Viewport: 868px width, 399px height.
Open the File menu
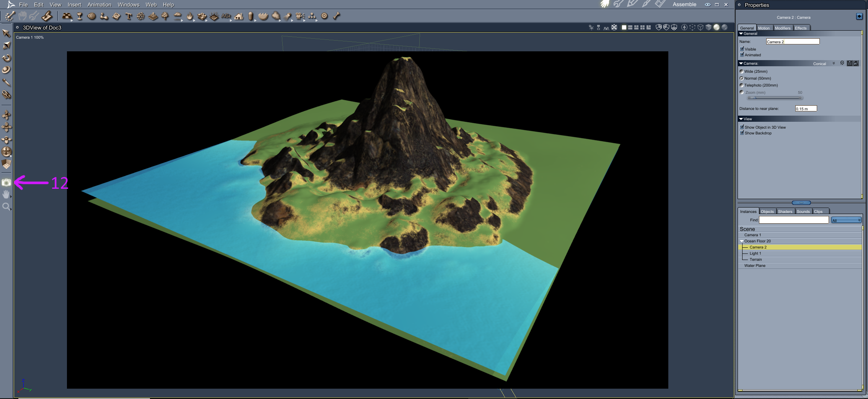tap(23, 5)
